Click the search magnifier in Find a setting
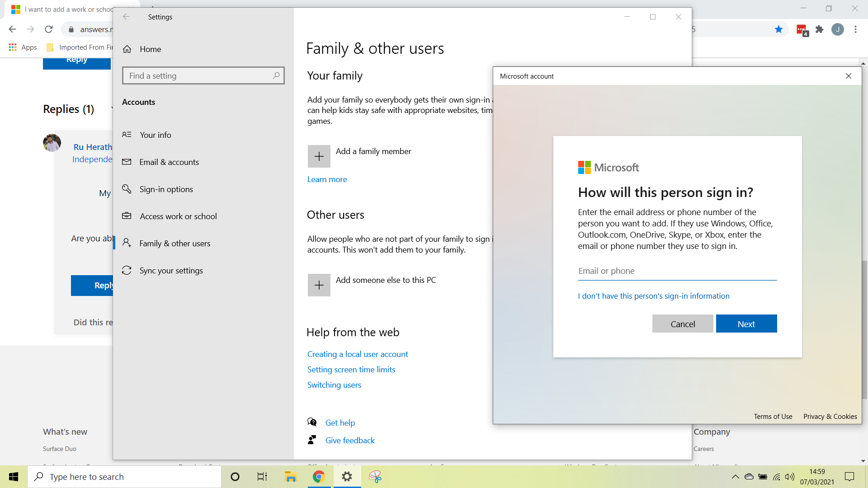Viewport: 868px width, 488px height. pos(276,75)
